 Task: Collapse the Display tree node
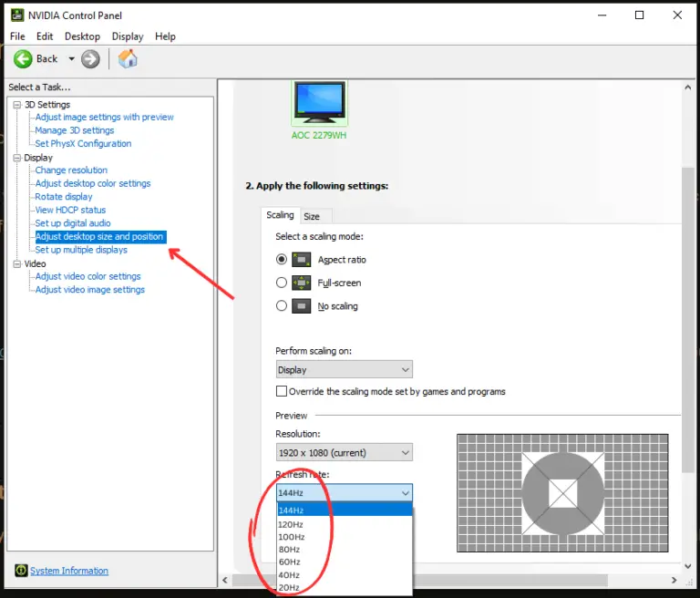pyautogui.click(x=17, y=158)
